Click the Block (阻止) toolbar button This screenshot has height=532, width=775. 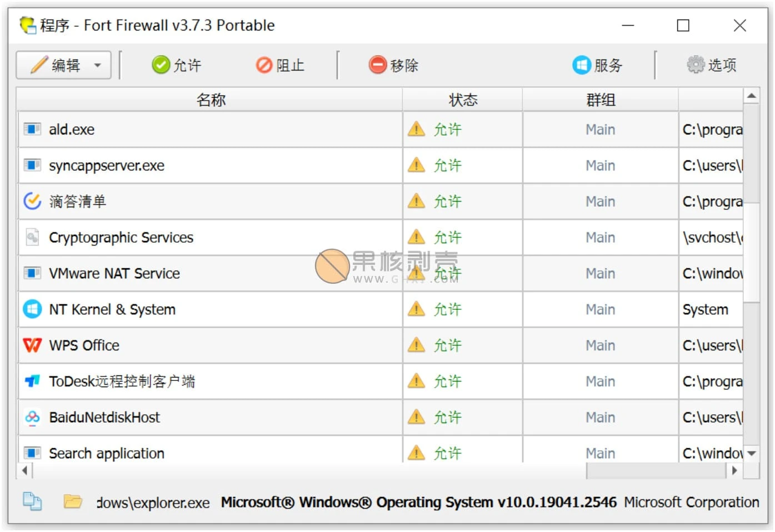pyautogui.click(x=280, y=65)
